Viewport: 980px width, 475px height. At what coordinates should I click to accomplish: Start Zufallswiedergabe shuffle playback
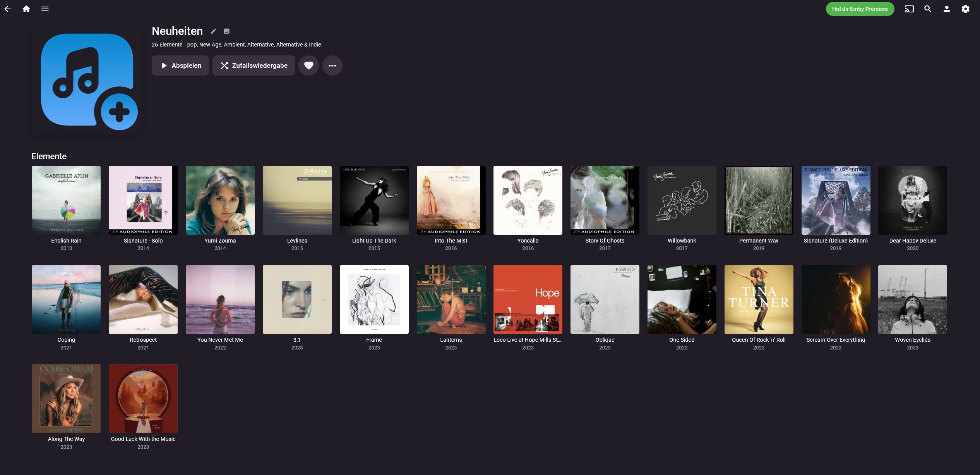(x=254, y=65)
